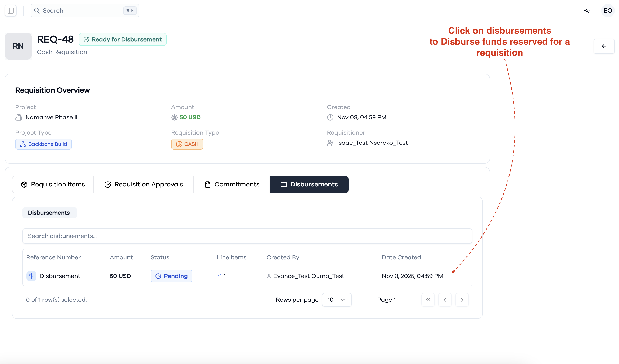Click the requisitioner person icon

(x=330, y=143)
